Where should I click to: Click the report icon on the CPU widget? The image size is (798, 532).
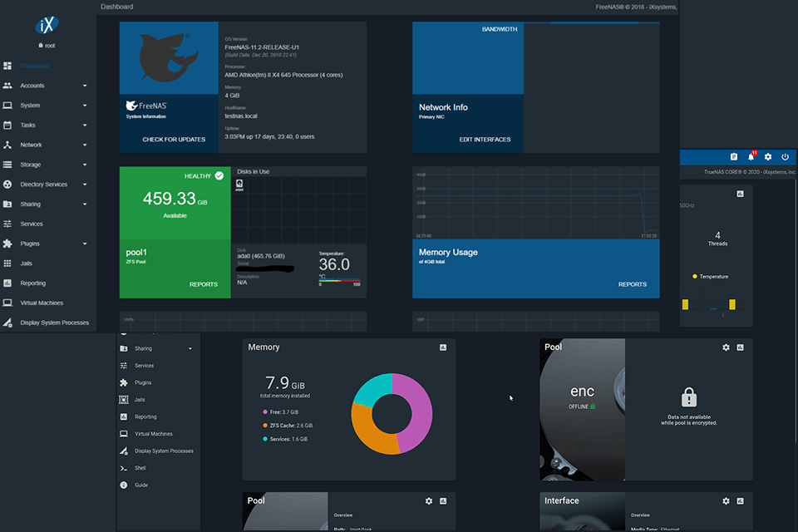click(740, 192)
